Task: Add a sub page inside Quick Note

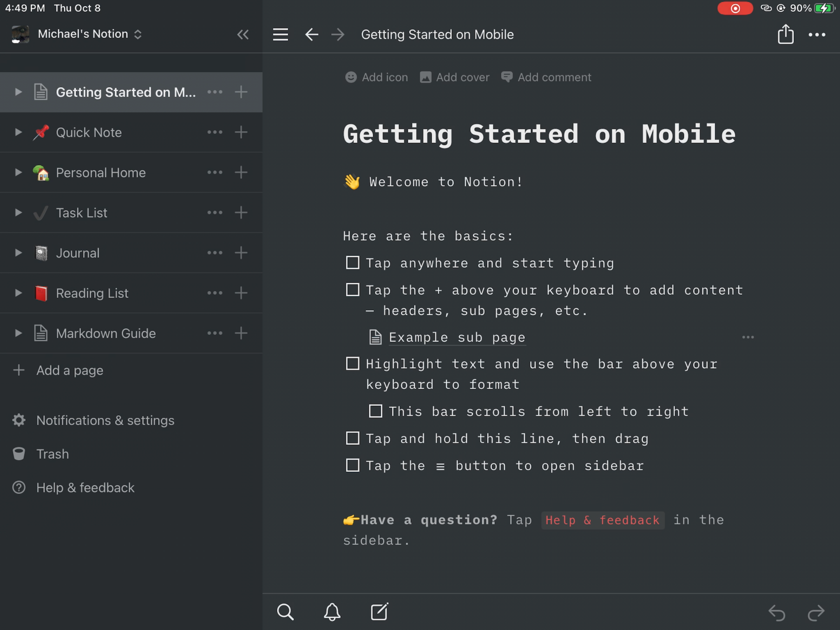Action: (241, 132)
